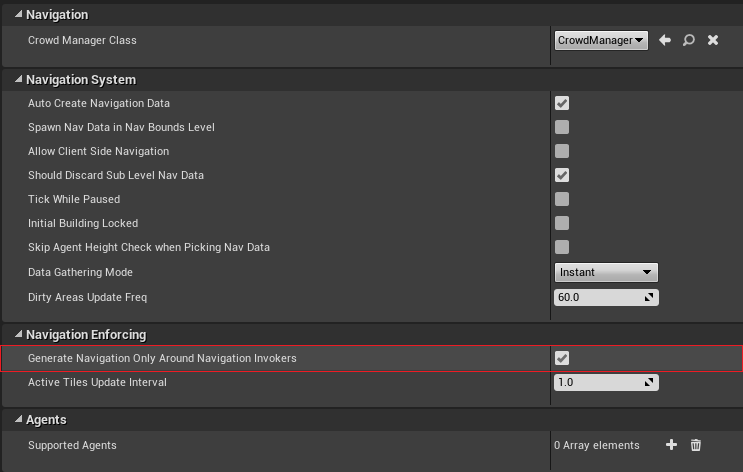Browse to Crowd Manager Class with magnifier icon
The image size is (743, 472).
pyautogui.click(x=689, y=40)
